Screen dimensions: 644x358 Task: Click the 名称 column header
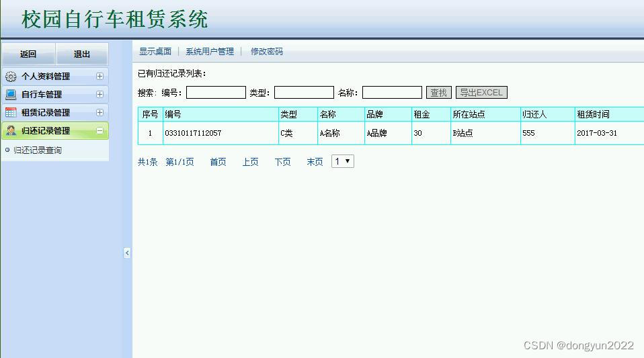coord(341,114)
